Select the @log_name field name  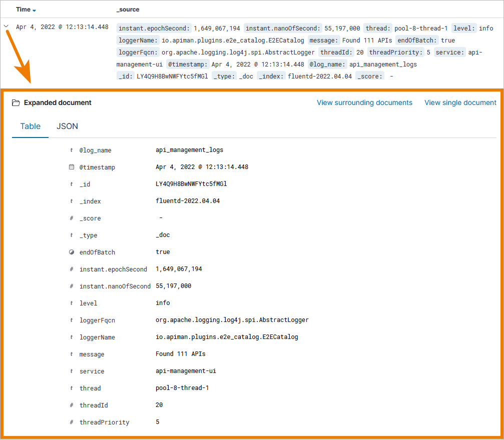(96, 150)
